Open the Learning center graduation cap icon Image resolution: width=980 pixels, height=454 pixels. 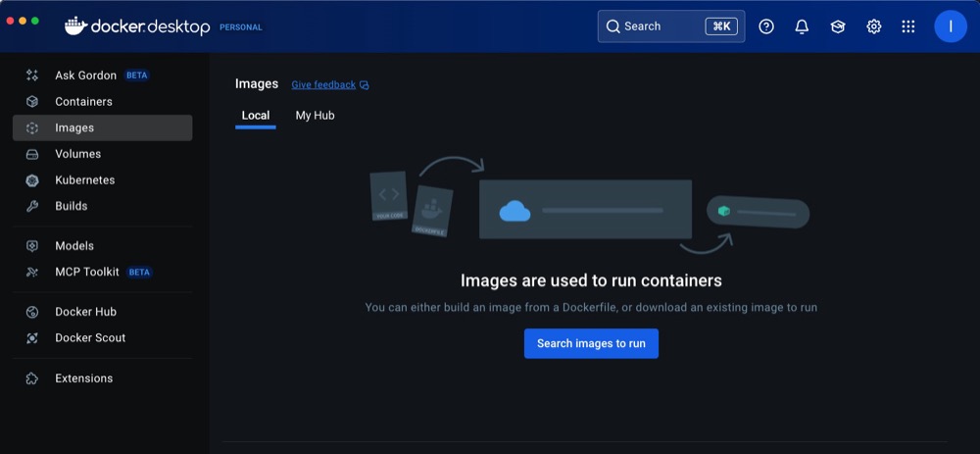pos(838,26)
